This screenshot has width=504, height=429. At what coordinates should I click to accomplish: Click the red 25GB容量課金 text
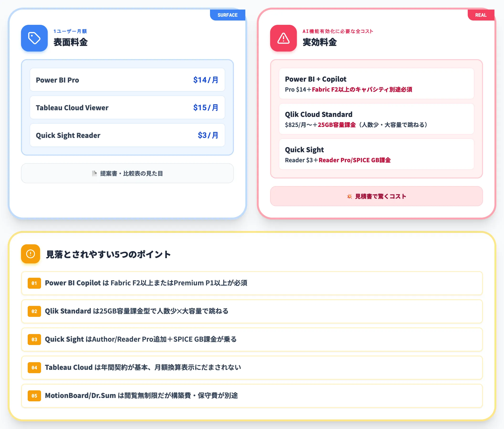337,125
